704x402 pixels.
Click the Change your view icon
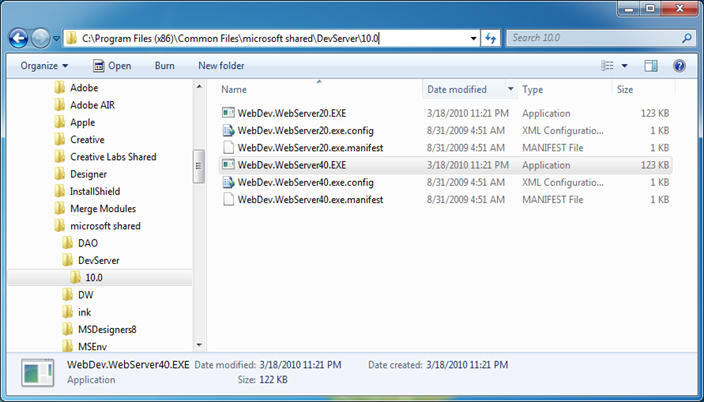click(607, 66)
